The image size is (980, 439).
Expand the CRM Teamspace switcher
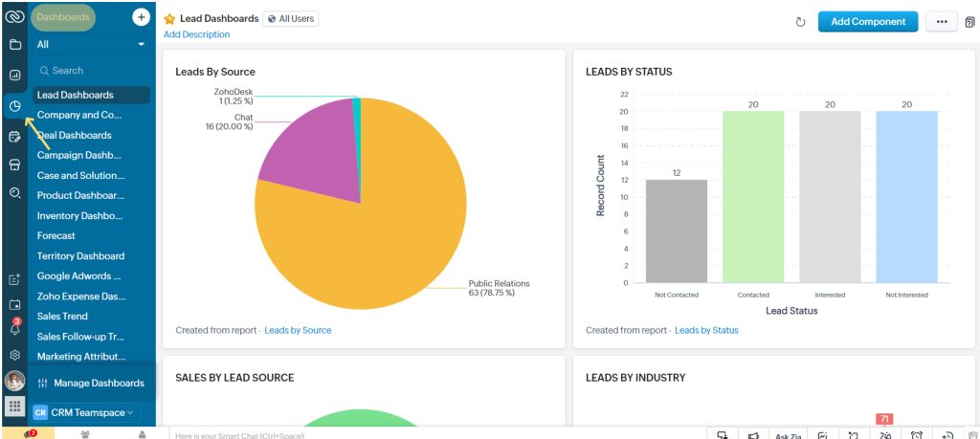point(86,412)
